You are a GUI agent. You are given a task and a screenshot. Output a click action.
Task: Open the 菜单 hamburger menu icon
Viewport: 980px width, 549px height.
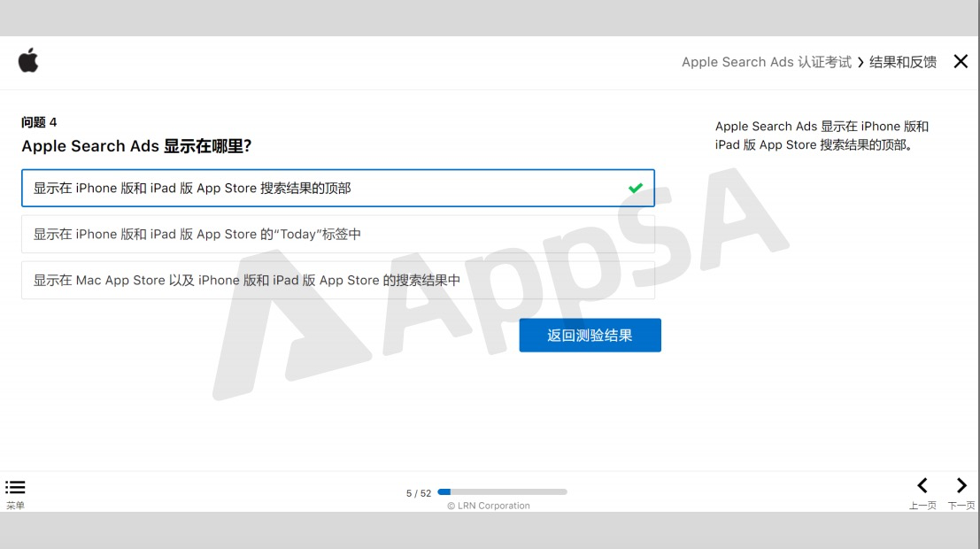(15, 487)
